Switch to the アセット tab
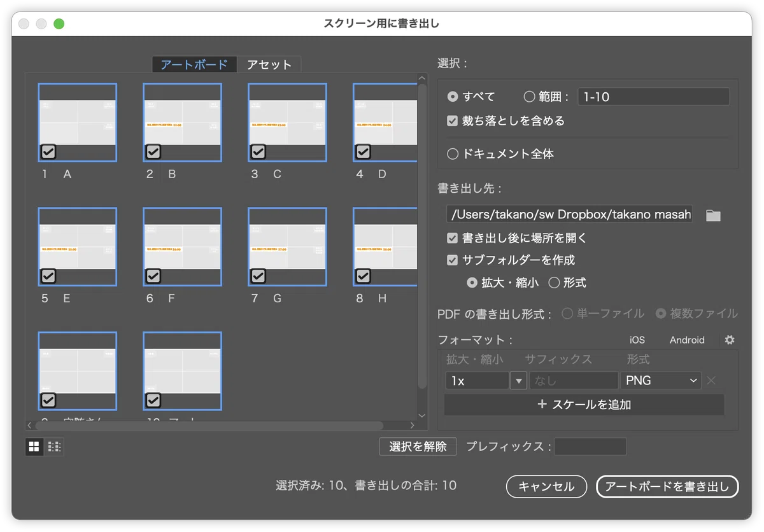 coord(269,64)
